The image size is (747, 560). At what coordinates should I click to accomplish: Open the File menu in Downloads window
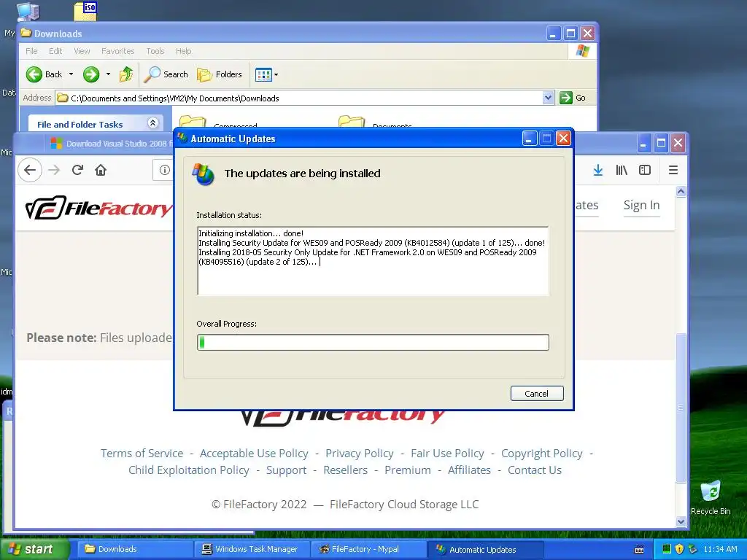pyautogui.click(x=31, y=51)
